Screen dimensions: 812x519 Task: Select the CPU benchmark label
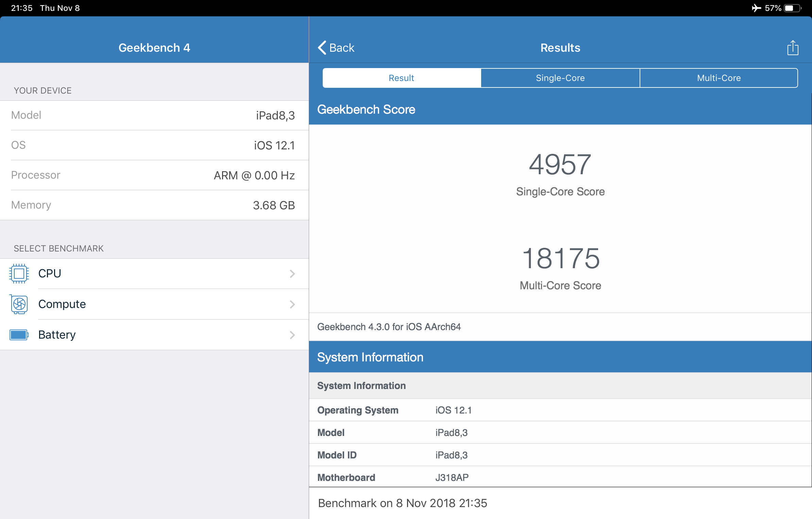pyautogui.click(x=50, y=273)
